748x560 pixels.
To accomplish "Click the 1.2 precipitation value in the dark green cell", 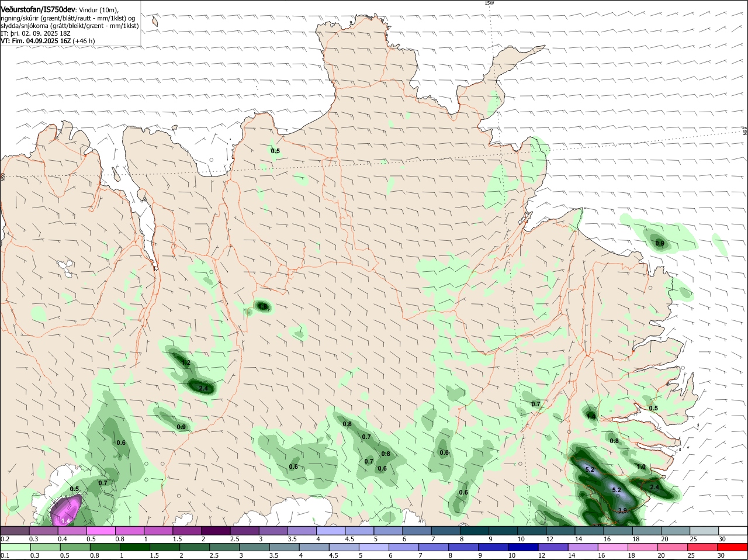I will pos(186,363).
